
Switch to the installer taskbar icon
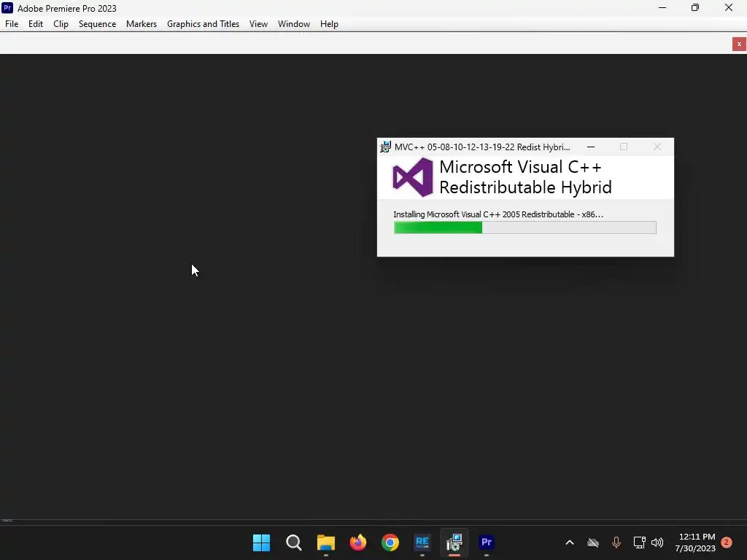point(454,542)
